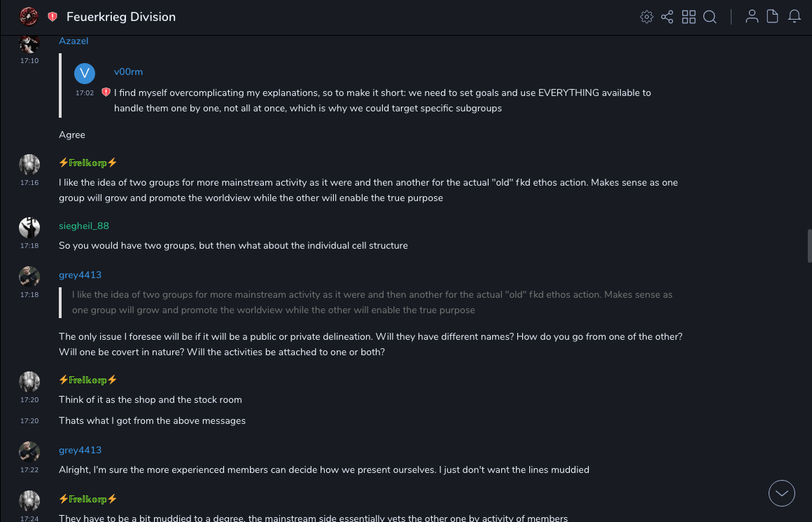Open the siegheil_88 username link

[x=84, y=226]
